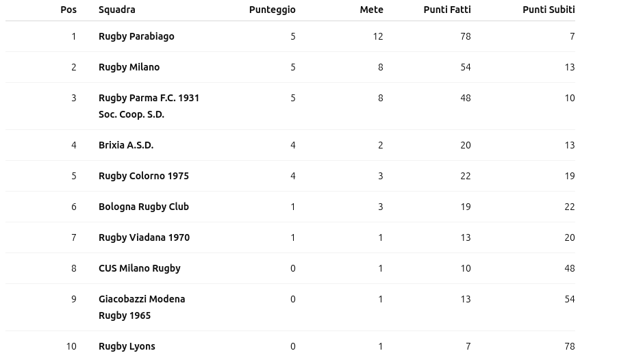630x364 pixels.
Task: Click the Pos column header
Action: [x=68, y=10]
